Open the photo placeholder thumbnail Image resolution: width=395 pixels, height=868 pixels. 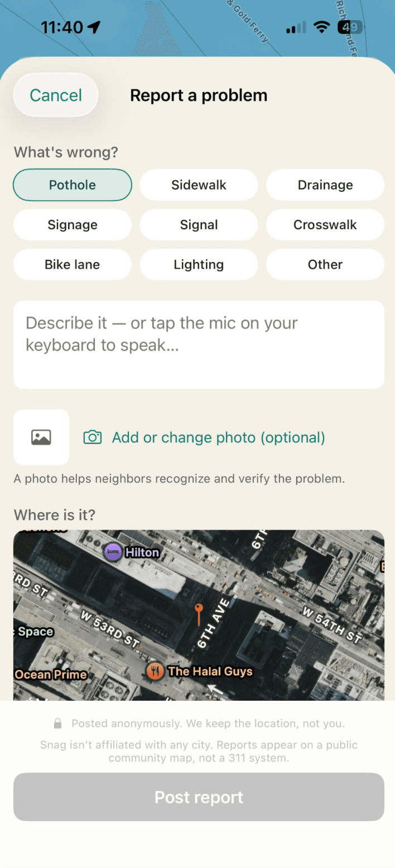tap(41, 437)
